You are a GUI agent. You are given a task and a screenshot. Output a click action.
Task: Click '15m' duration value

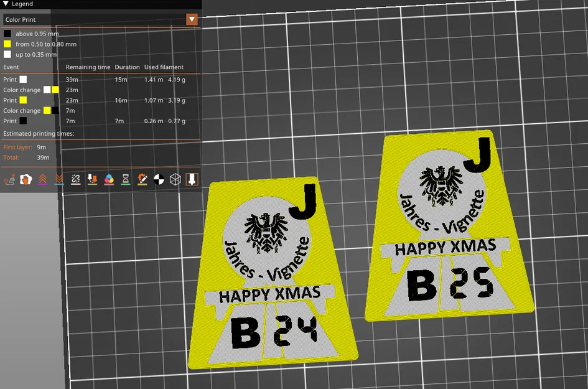121,80
